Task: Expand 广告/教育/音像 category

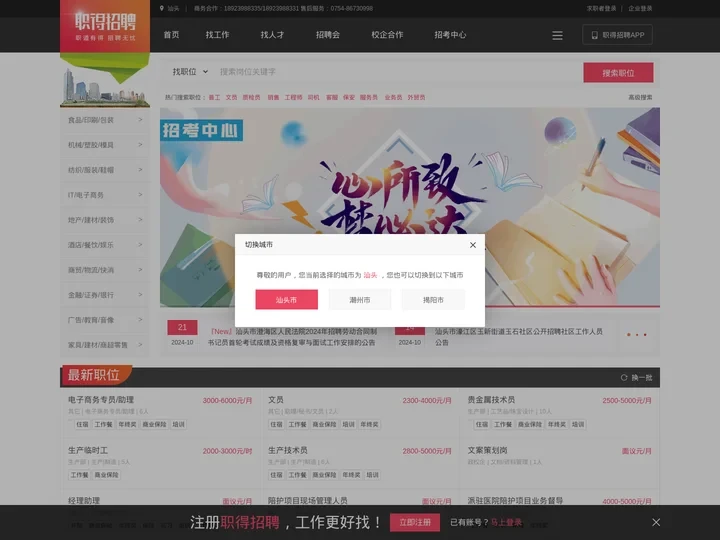Action: (x=105, y=320)
